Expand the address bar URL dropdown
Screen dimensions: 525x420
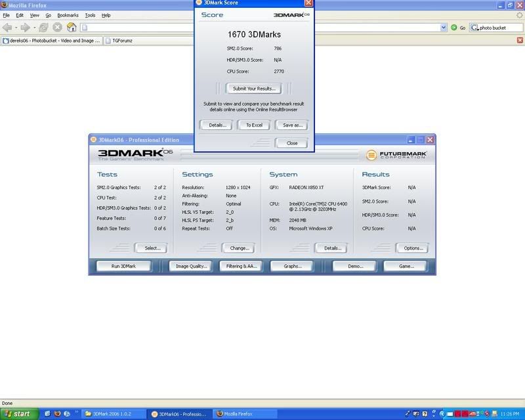[444, 28]
